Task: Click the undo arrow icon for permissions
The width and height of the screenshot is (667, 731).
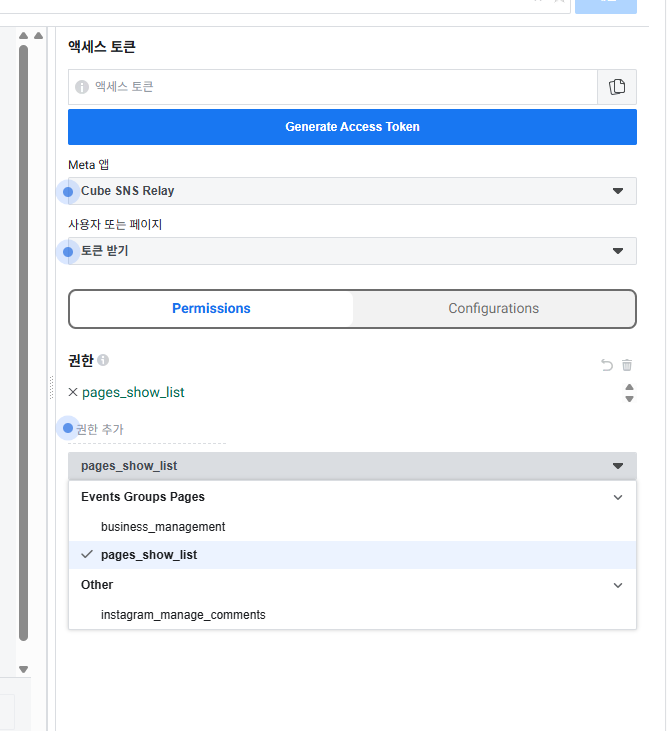Action: click(x=607, y=365)
